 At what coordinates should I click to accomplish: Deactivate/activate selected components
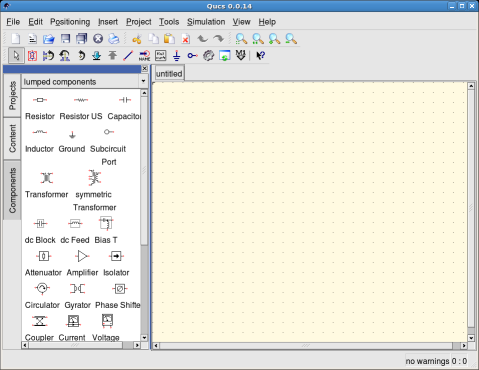(32, 55)
